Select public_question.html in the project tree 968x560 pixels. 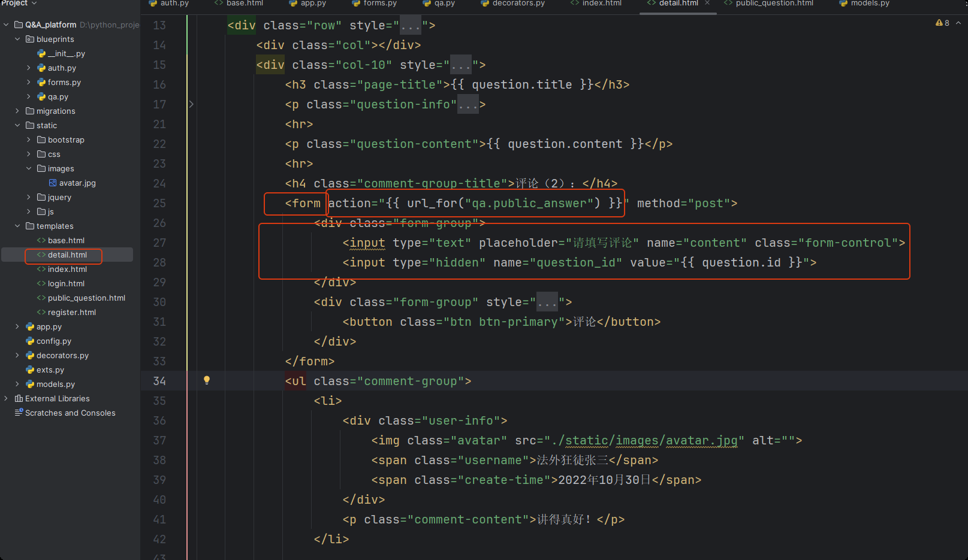coord(86,298)
